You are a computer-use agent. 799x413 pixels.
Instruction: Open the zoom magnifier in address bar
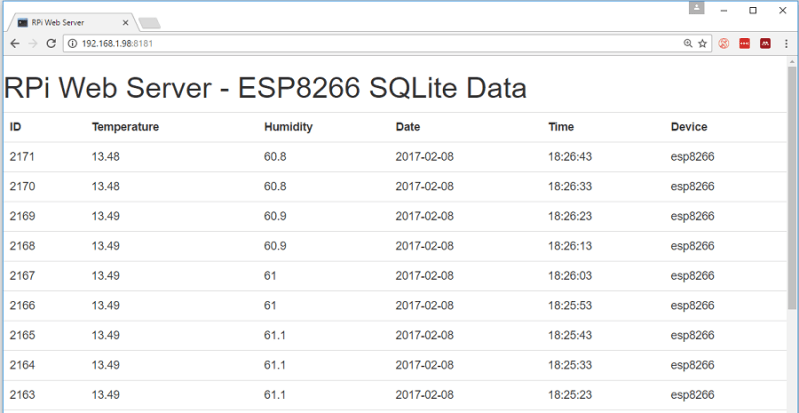pos(688,44)
